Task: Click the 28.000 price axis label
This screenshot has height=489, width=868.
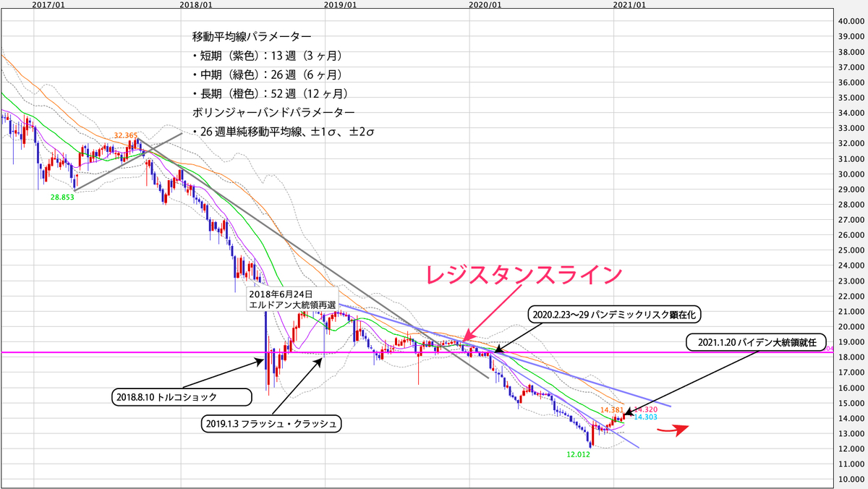Action: [851, 205]
